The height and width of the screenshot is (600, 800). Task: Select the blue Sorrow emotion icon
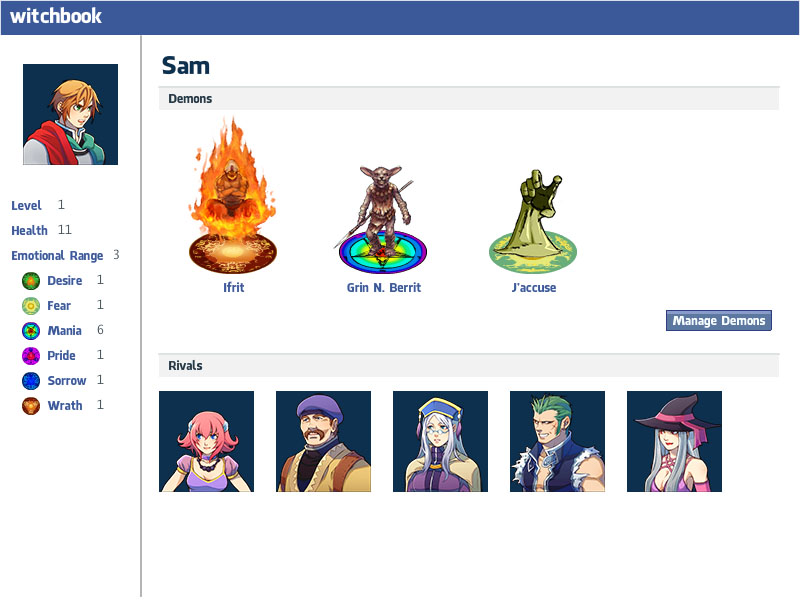coord(31,381)
